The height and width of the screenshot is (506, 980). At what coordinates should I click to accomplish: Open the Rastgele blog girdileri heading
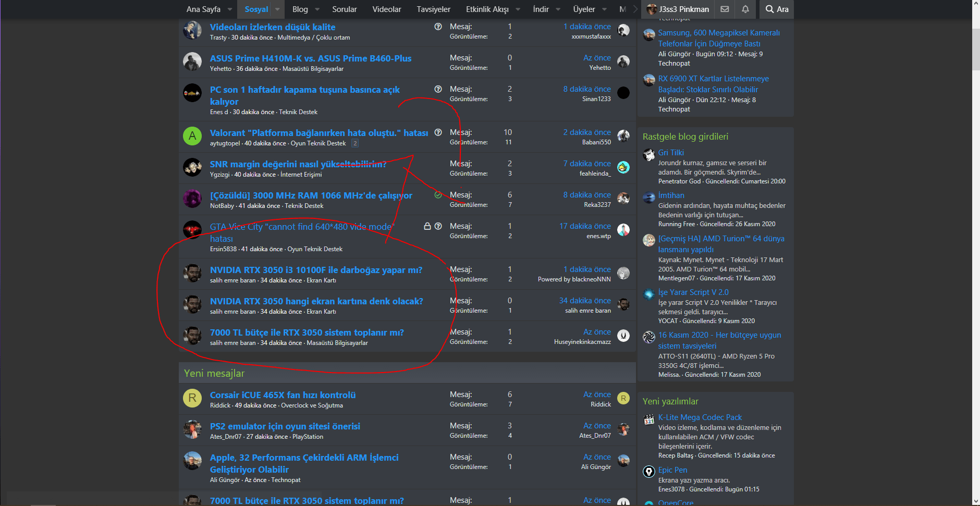685,137
